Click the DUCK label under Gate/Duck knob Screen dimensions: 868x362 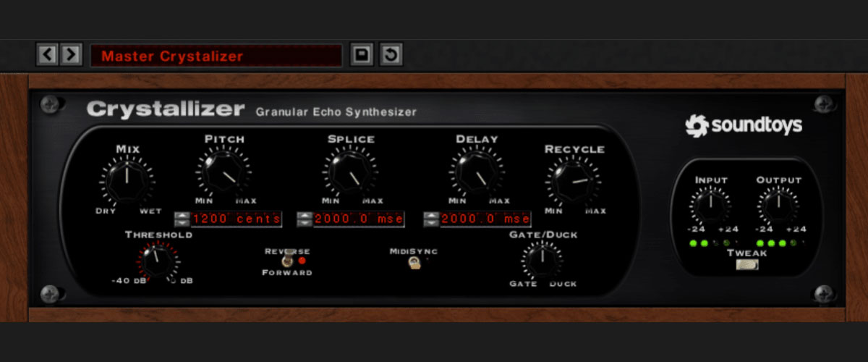pyautogui.click(x=563, y=284)
